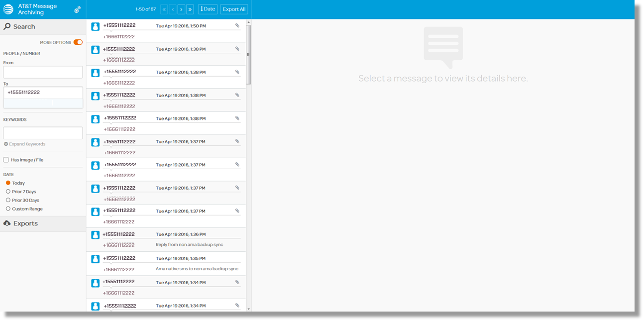Click the cloud download icon beside Exports
The image size is (644, 321).
[7, 223]
